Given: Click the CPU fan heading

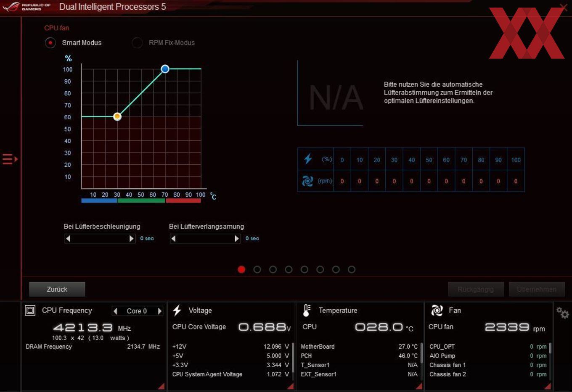Looking at the screenshot, I should click(x=57, y=28).
